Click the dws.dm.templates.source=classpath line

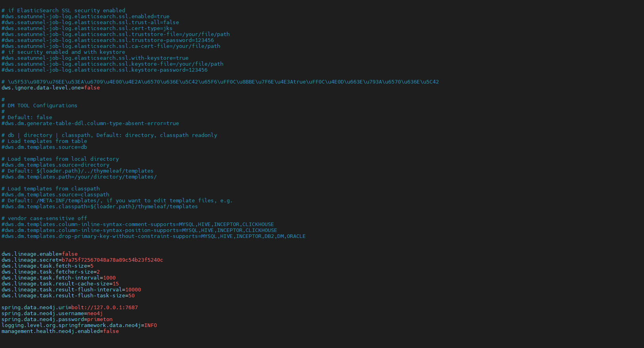point(55,195)
